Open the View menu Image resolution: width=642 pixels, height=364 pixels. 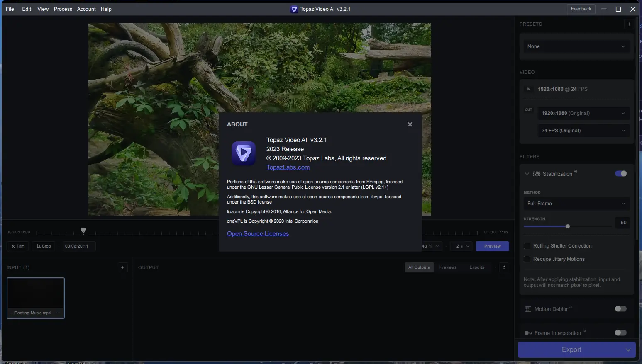click(43, 9)
